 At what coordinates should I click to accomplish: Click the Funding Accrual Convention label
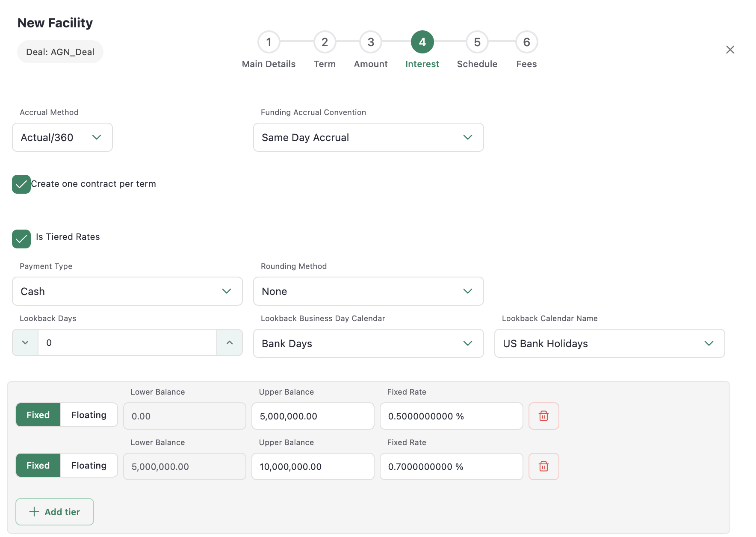[x=313, y=112]
